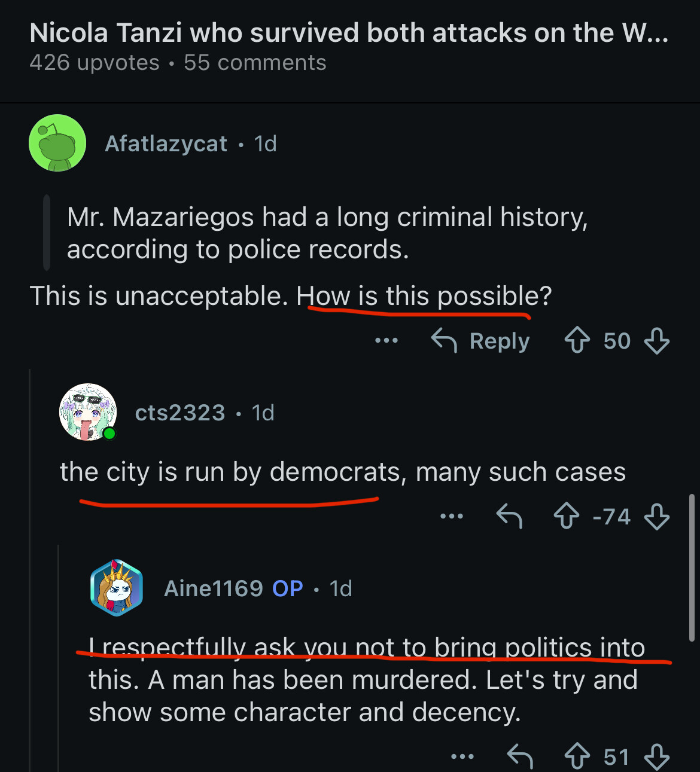Open more options for Aine1169's comment

click(x=462, y=756)
